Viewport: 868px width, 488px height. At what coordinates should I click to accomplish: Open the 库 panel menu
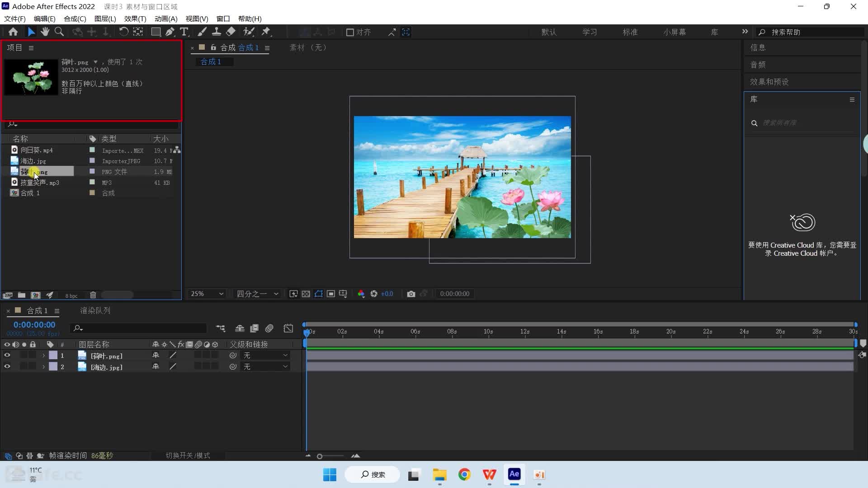(852, 99)
